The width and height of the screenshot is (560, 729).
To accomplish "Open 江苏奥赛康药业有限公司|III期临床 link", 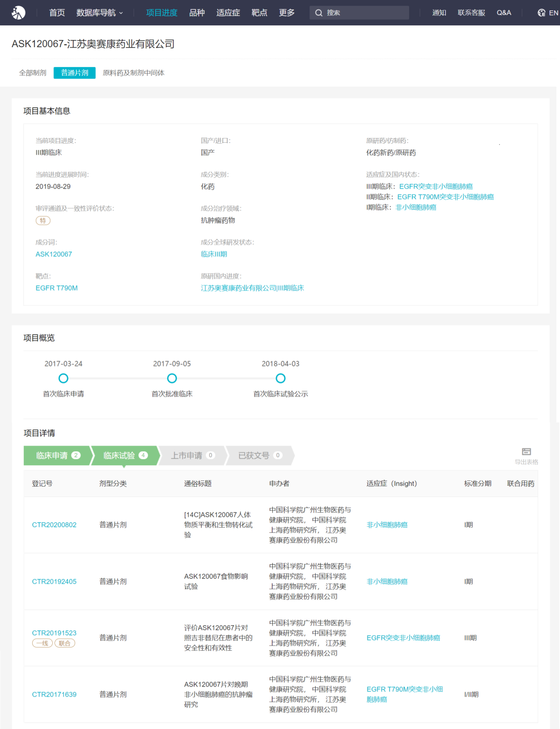I will point(253,288).
